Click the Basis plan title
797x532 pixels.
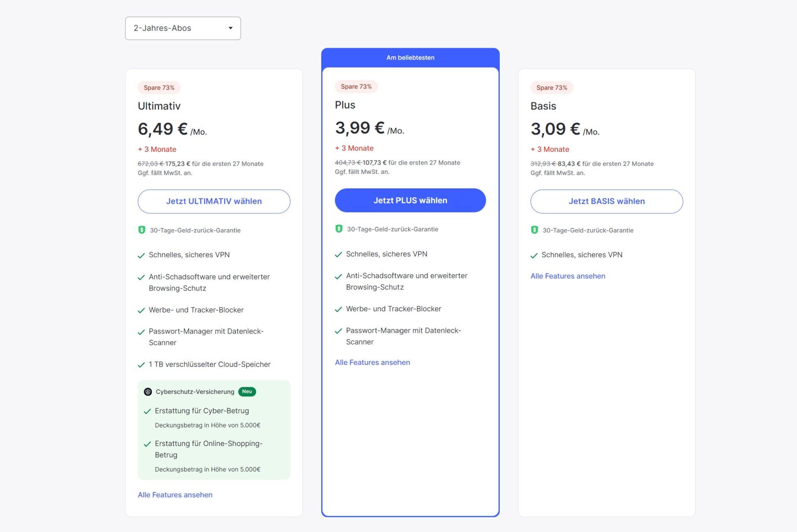543,106
